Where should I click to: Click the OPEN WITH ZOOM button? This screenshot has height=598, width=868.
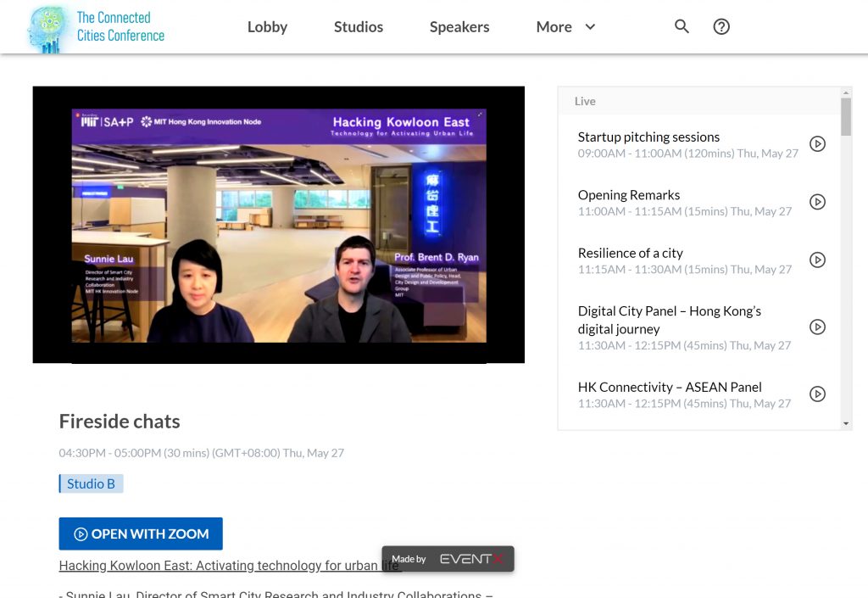pos(141,534)
